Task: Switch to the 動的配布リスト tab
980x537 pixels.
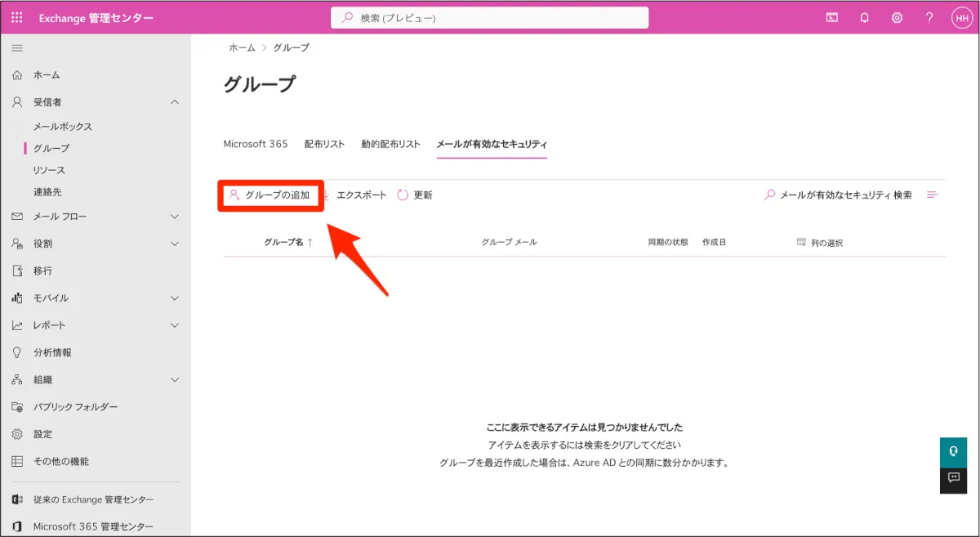Action: 390,144
